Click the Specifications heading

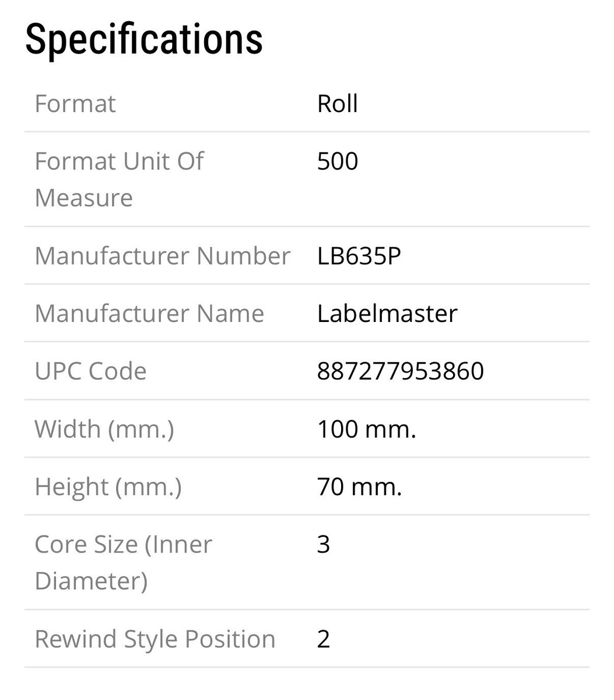143,40
